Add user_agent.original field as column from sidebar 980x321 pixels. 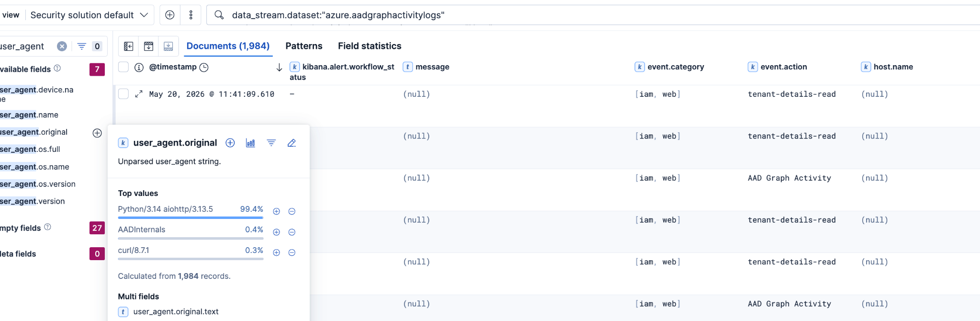(x=97, y=133)
